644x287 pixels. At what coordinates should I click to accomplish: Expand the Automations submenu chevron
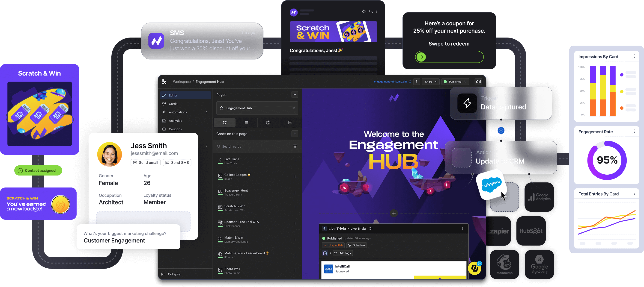207,112
